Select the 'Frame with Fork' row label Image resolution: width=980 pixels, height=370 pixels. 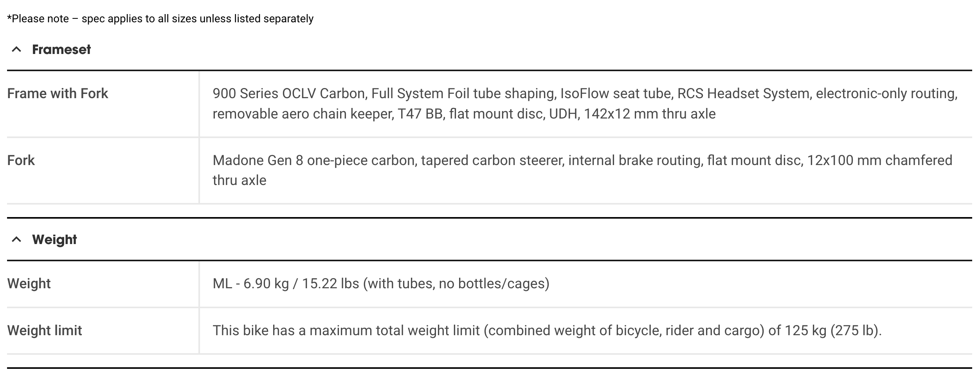click(58, 93)
